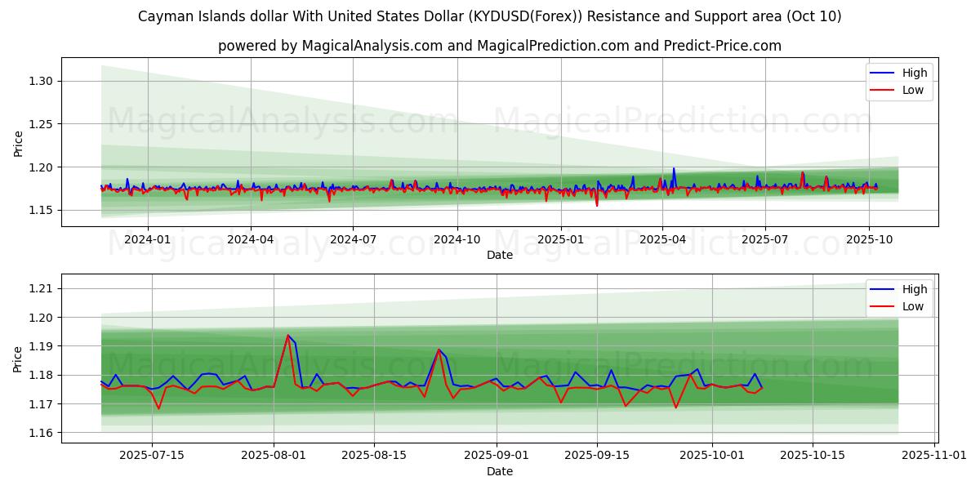Click the 'Date' axis label under top chart
980x490 pixels.
pyautogui.click(x=499, y=255)
